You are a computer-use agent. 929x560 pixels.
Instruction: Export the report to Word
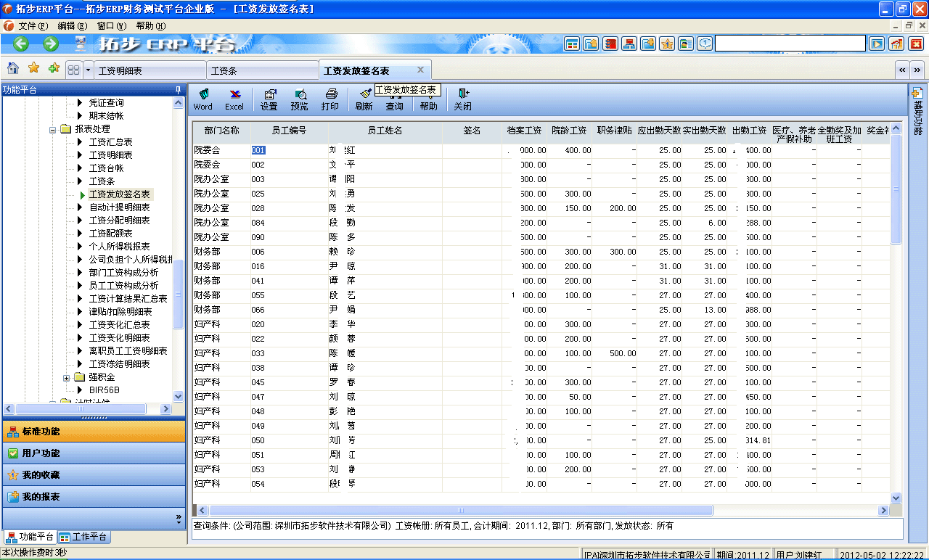pyautogui.click(x=203, y=99)
